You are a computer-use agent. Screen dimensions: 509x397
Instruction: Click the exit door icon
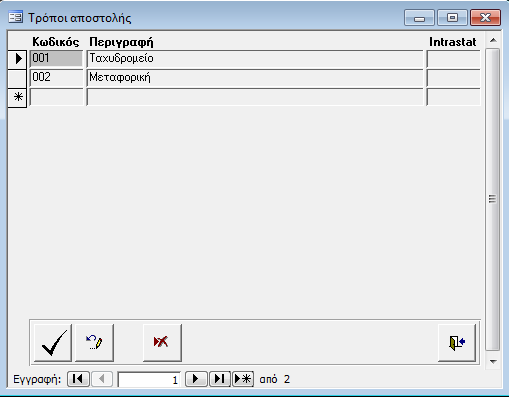coord(457,342)
